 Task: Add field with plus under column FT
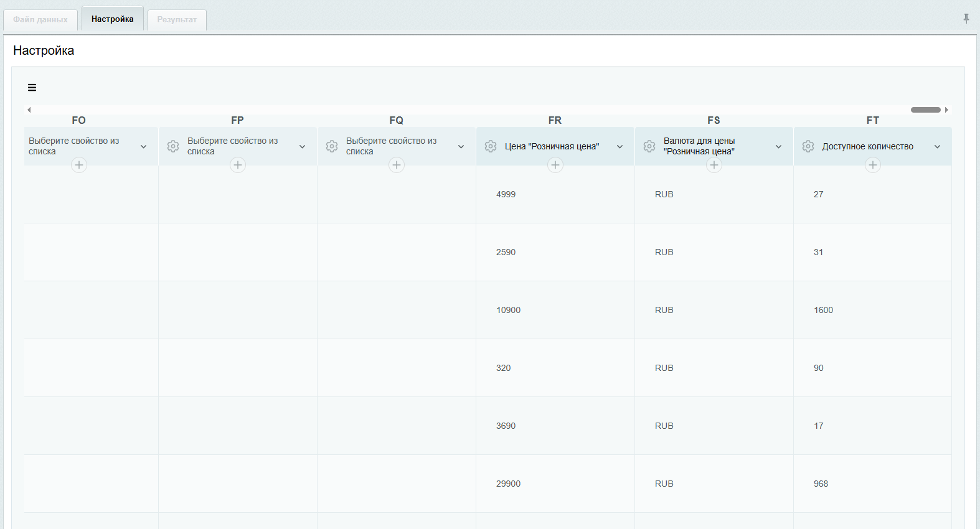873,165
